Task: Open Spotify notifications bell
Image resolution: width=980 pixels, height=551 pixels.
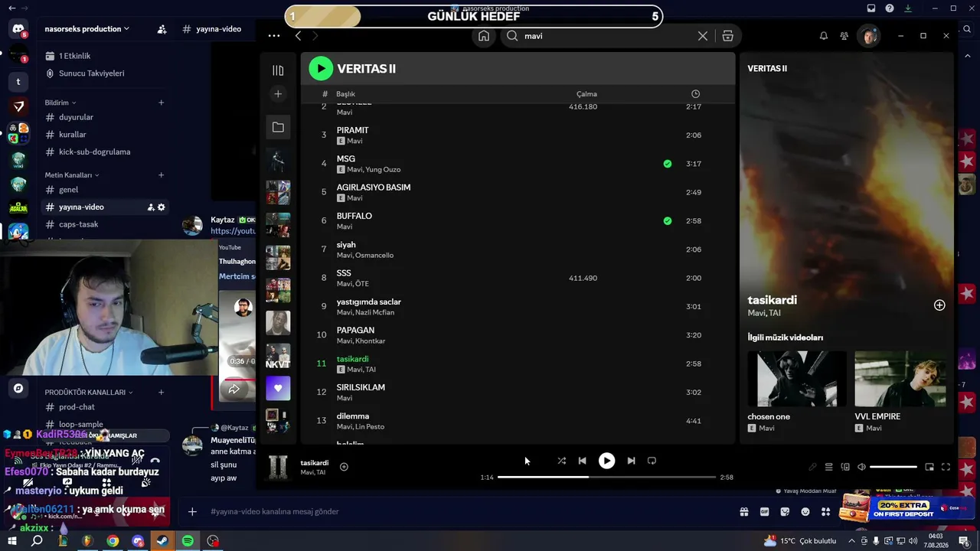Action: click(x=824, y=36)
